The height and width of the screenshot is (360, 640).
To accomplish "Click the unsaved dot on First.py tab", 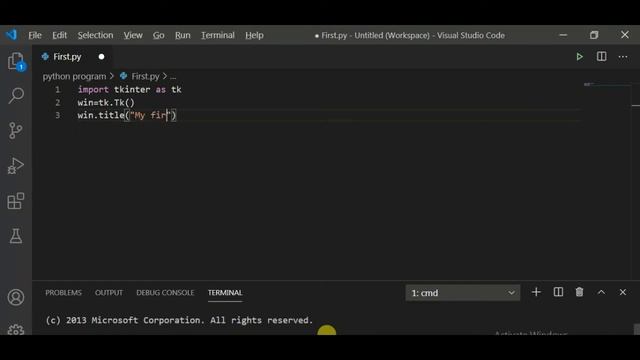I will pos(101,57).
